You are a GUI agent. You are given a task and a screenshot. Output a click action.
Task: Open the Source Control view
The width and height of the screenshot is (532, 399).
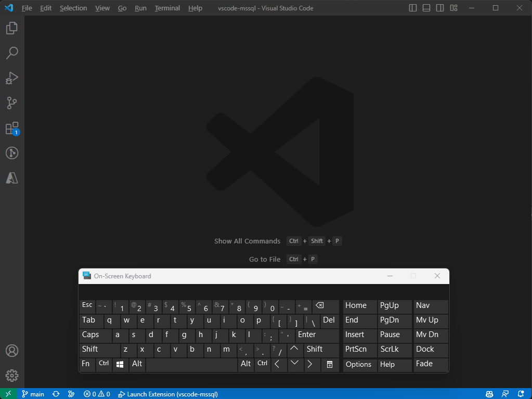point(12,103)
